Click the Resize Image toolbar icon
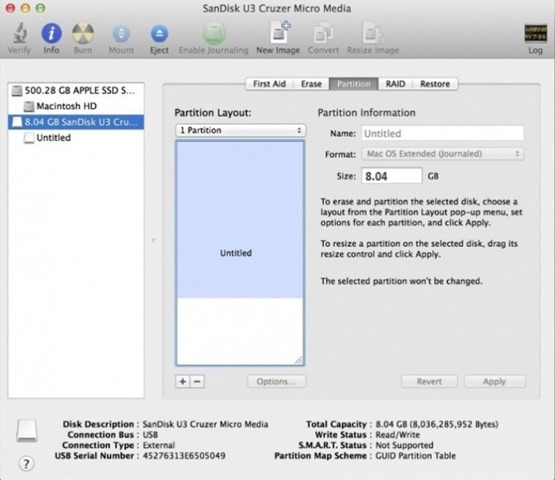The height and width of the screenshot is (480, 555). [372, 33]
